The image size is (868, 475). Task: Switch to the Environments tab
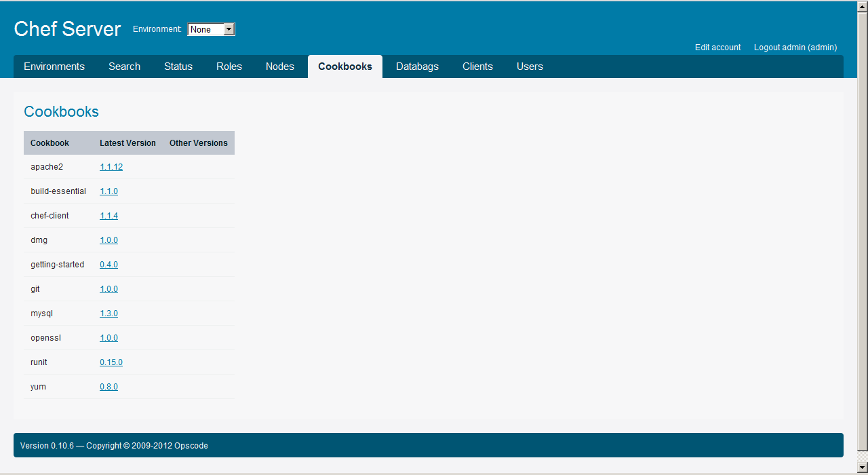54,66
